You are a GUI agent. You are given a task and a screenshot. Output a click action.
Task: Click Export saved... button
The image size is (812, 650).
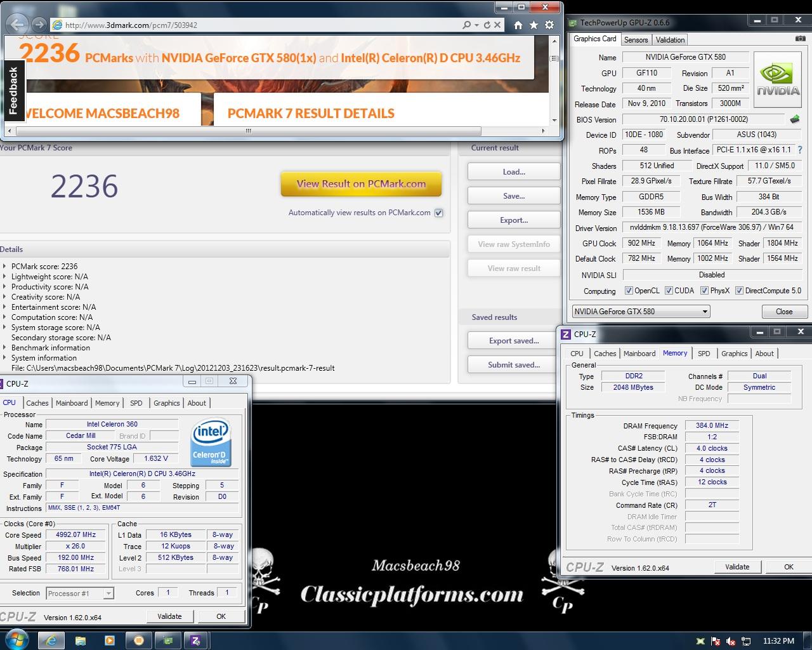tap(514, 341)
